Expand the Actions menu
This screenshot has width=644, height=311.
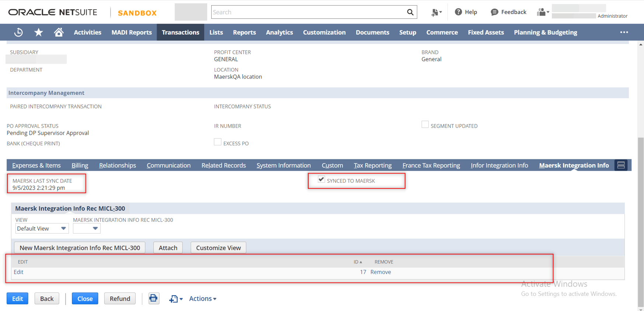click(203, 298)
